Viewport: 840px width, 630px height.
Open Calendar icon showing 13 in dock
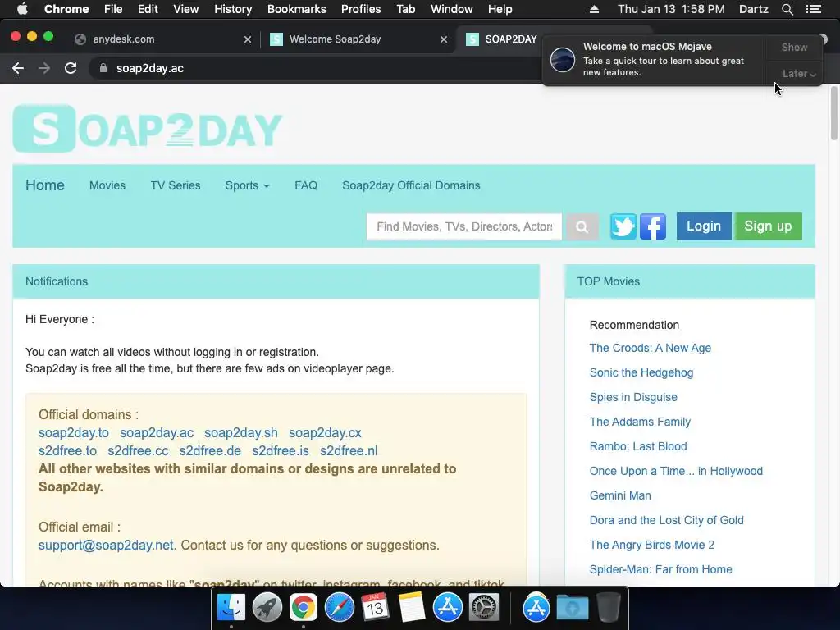375,608
